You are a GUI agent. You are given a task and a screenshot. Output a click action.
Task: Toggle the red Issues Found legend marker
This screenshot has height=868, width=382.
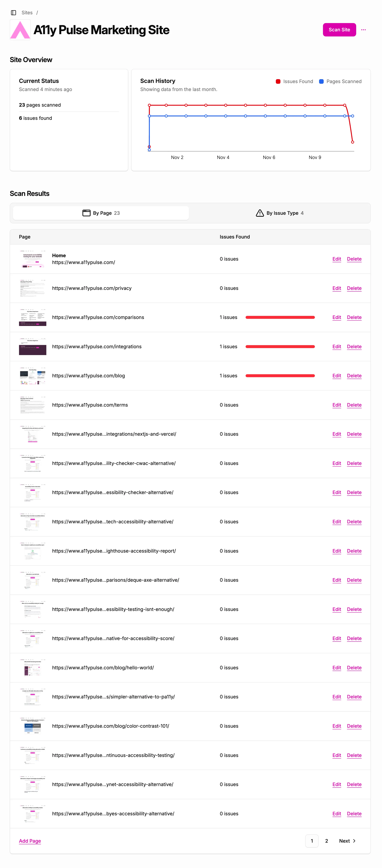278,81
